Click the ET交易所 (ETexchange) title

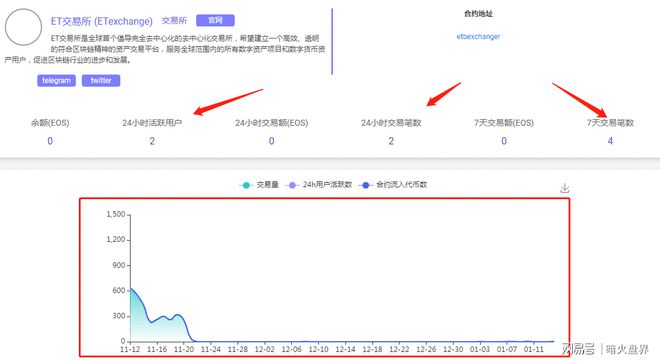[101, 21]
